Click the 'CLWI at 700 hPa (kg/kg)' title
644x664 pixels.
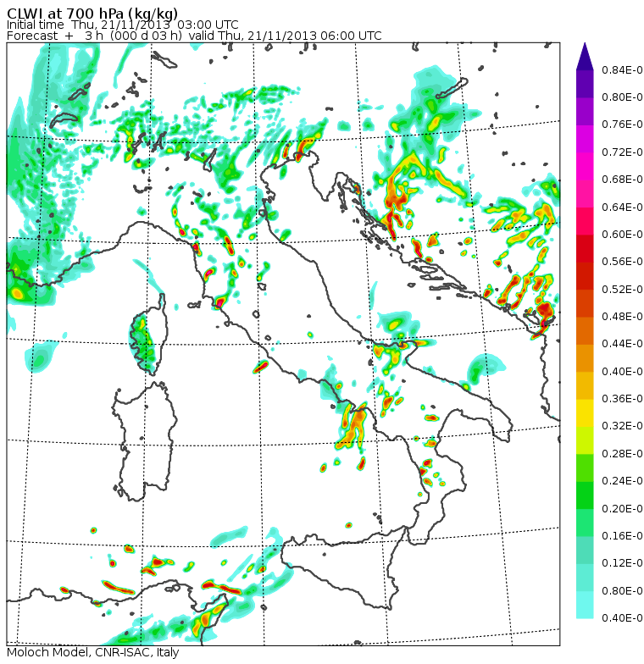click(92, 14)
